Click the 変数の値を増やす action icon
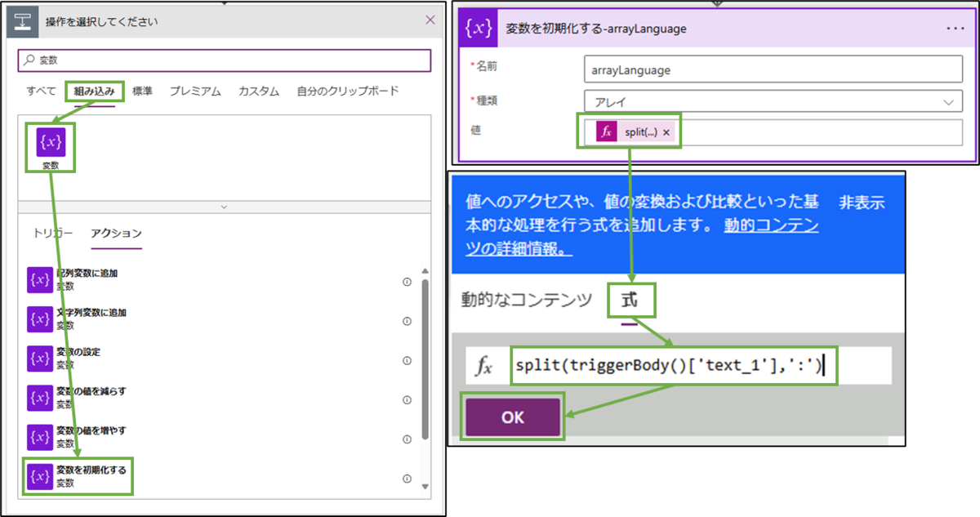 [40, 436]
